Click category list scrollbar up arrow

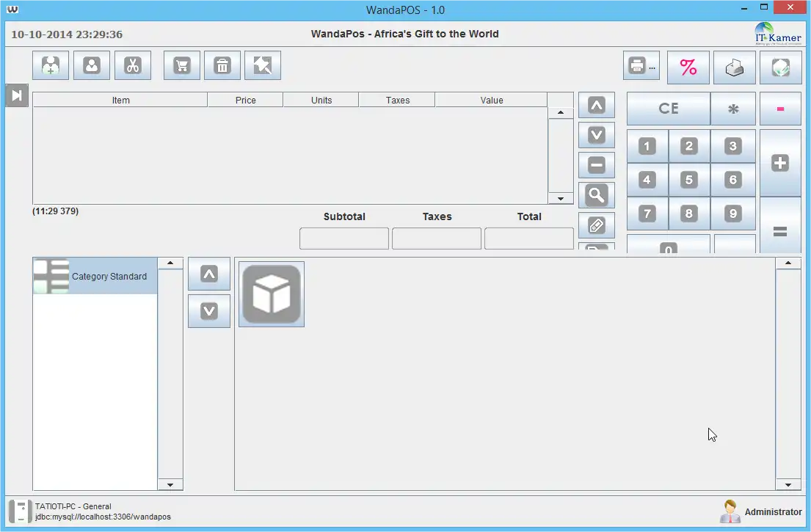pyautogui.click(x=170, y=263)
